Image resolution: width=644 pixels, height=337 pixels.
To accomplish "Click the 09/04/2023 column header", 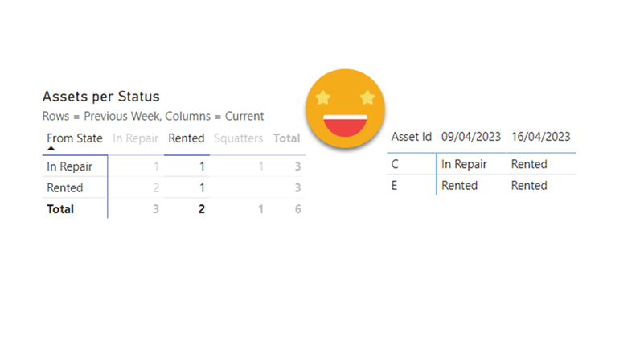I will 471,137.
